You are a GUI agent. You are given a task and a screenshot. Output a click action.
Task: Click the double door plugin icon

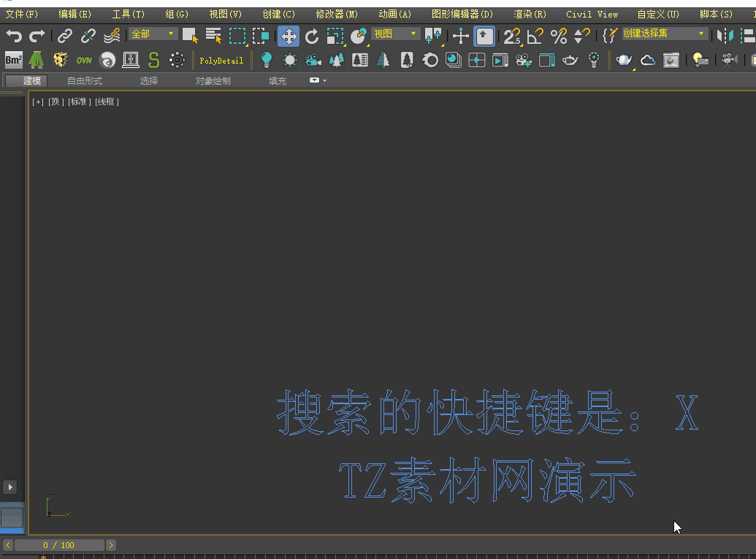[131, 61]
